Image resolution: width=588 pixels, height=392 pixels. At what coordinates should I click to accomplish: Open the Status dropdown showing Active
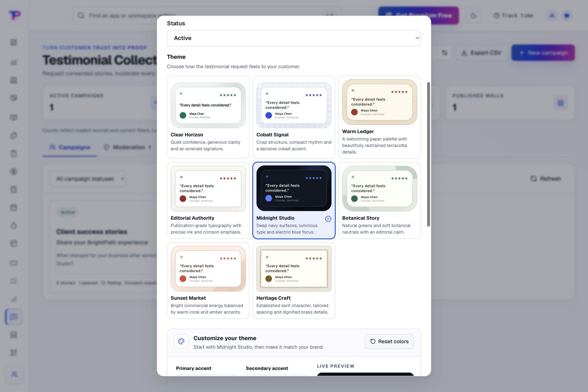click(294, 38)
